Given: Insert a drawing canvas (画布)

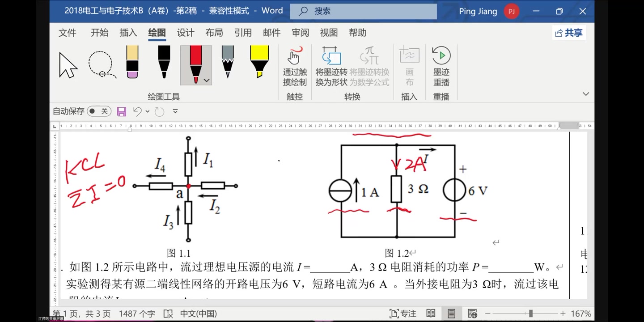Looking at the screenshot, I should click(x=409, y=66).
